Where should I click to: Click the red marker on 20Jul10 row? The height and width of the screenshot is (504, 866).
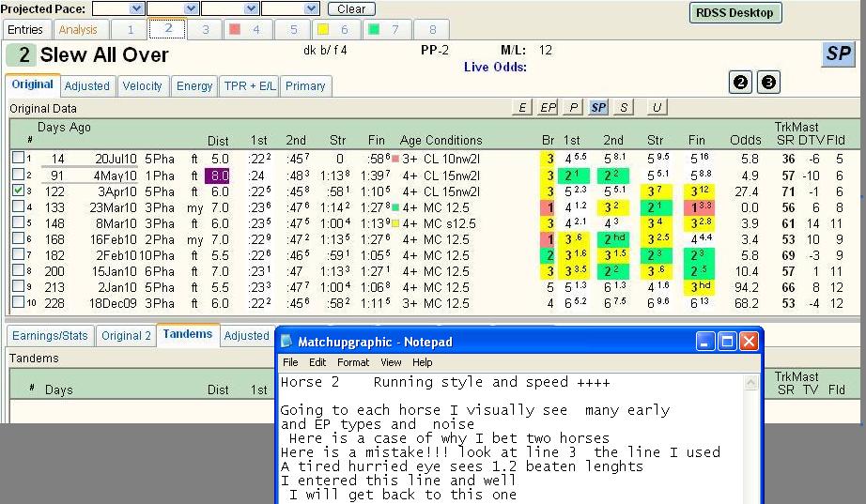pos(395,159)
